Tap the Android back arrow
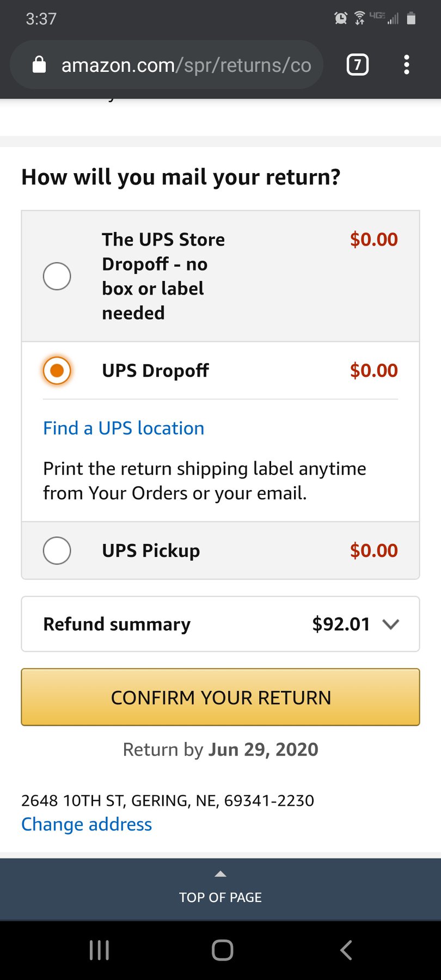This screenshot has height=980, width=441. click(x=346, y=950)
